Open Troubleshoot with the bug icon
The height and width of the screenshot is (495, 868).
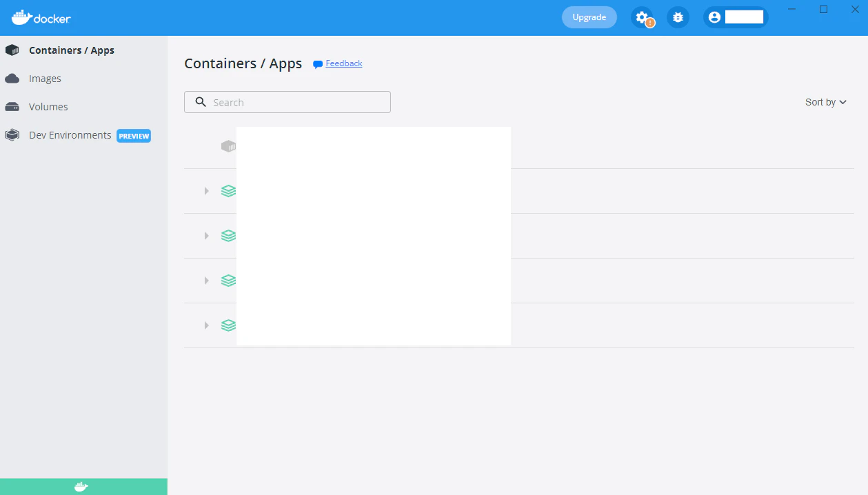tap(678, 17)
